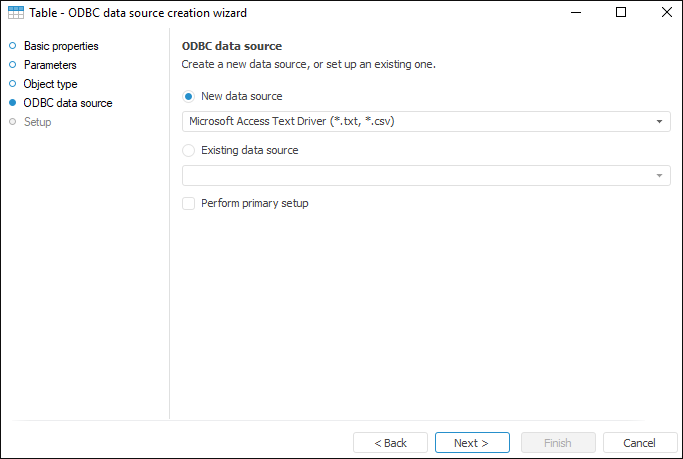Go to the Basic properties wizard page

61,46
